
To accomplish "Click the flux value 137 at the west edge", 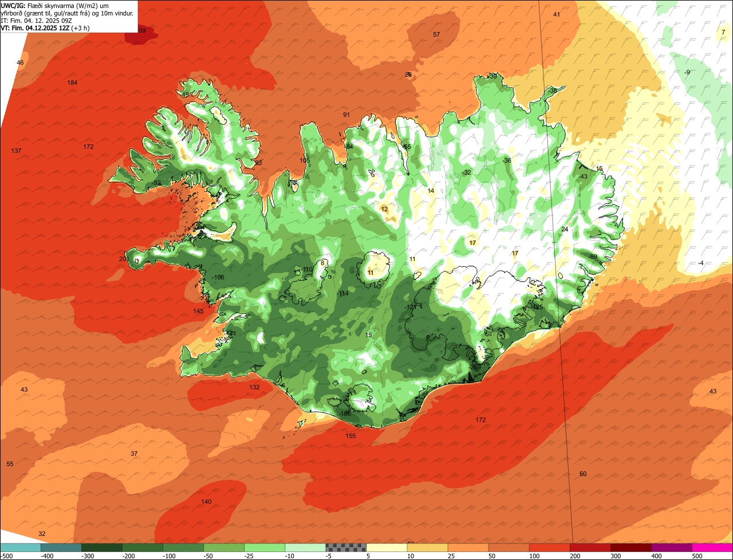I will pos(16,151).
